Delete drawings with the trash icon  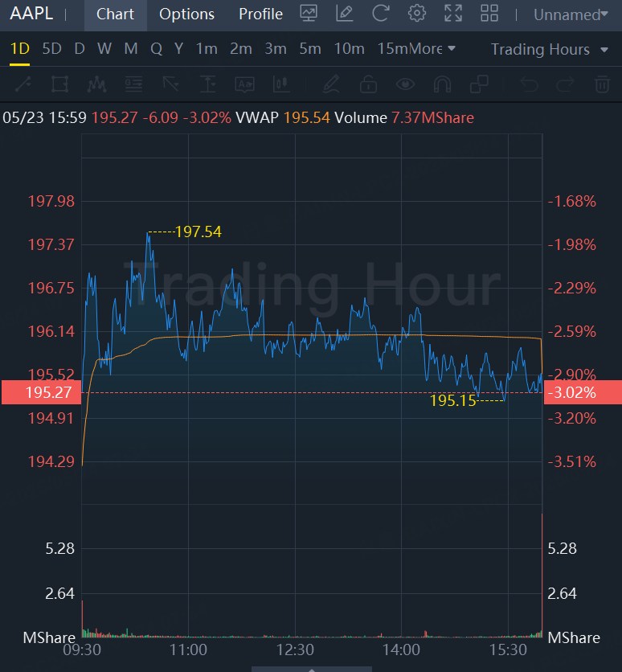[x=602, y=84]
